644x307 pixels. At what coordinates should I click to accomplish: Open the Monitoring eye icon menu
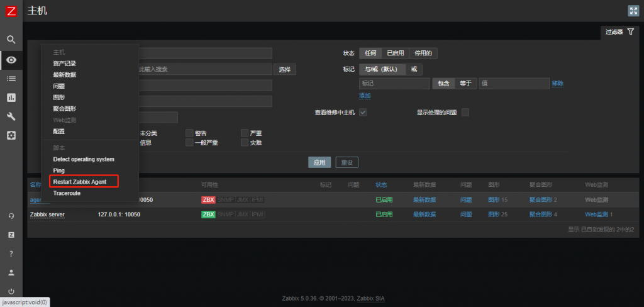11,60
